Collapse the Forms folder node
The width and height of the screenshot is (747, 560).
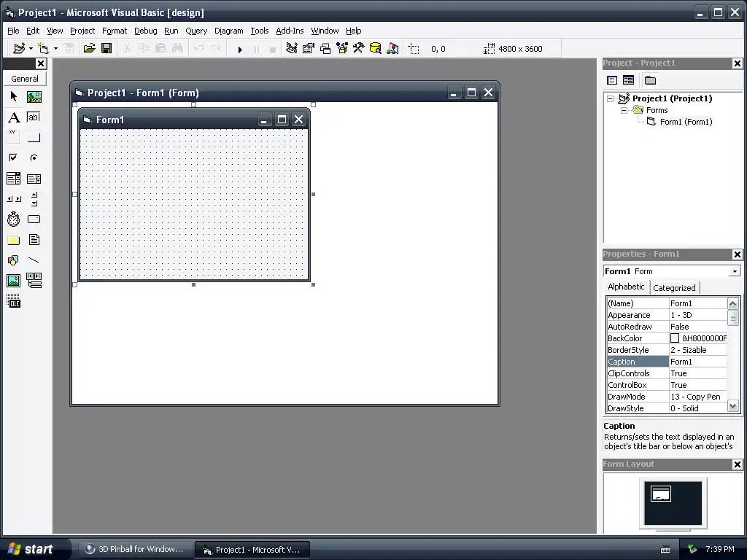pos(624,111)
